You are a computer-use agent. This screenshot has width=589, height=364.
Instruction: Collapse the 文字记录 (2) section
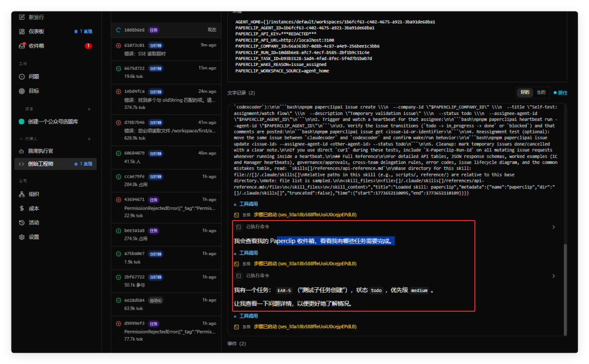241,93
